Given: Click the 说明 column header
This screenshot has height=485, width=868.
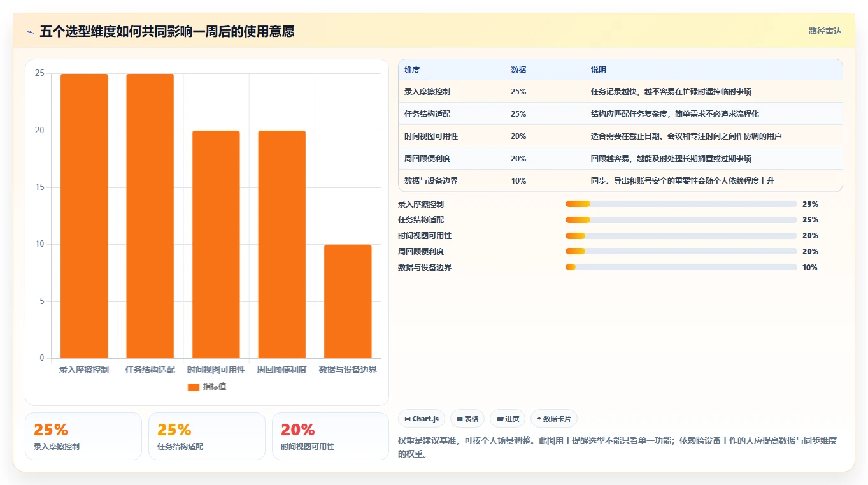Looking at the screenshot, I should [599, 70].
